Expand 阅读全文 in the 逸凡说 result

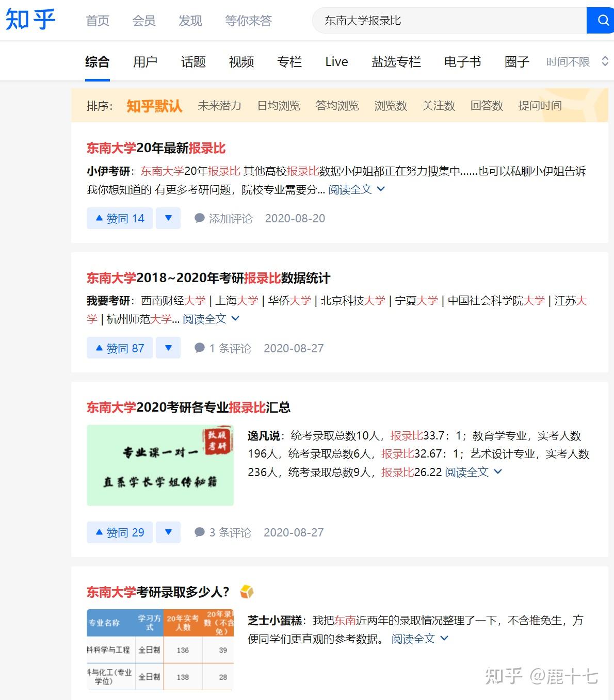pos(473,472)
